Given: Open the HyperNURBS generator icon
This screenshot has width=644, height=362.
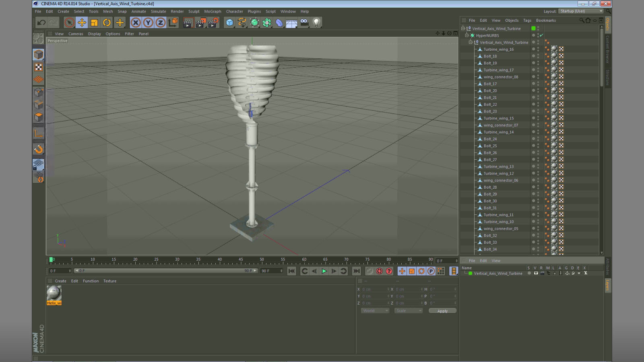Looking at the screenshot, I should point(254,23).
